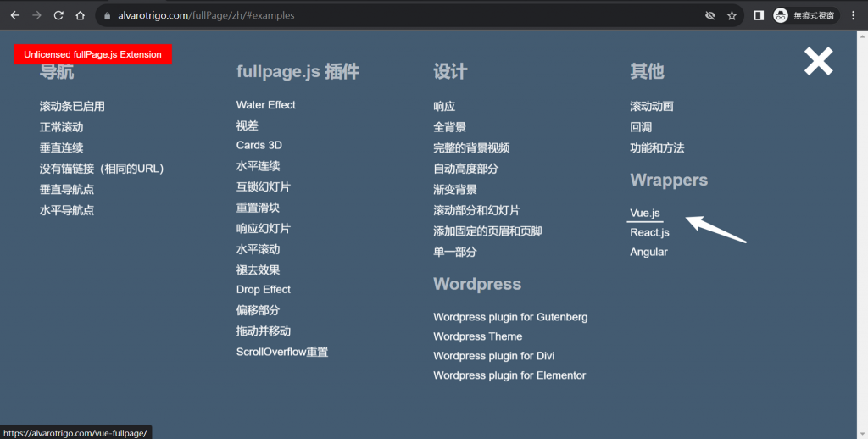The width and height of the screenshot is (868, 439).
Task: Click the lock icon in the address bar
Action: coord(108,15)
